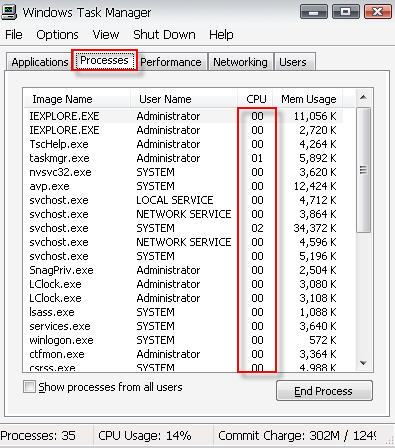The width and height of the screenshot is (395, 448).
Task: Click the scrollbar up arrow
Action: [x=363, y=98]
